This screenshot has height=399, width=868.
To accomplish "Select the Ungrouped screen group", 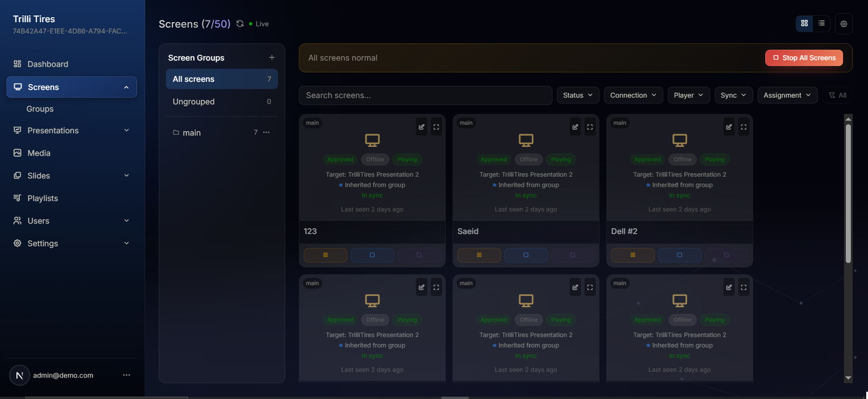I will (222, 101).
